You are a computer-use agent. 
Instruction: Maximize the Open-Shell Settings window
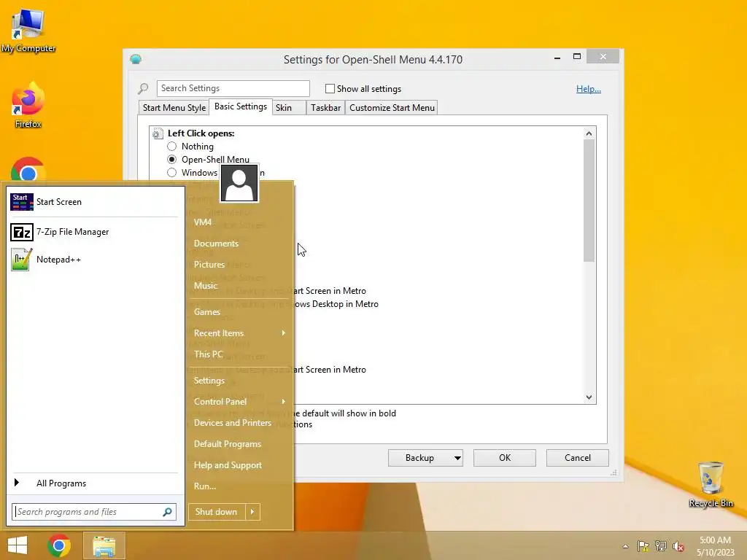tap(577, 57)
